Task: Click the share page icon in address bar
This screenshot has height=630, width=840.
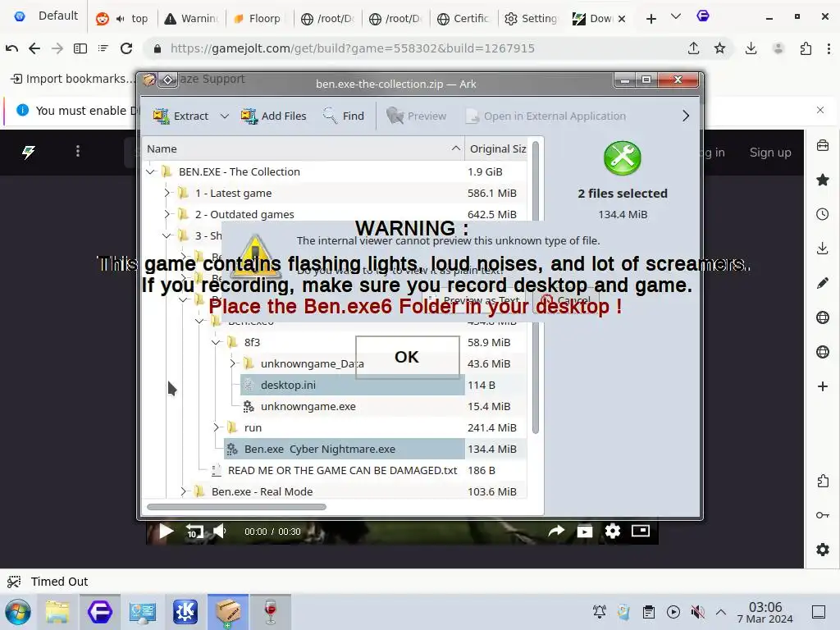Action: pyautogui.click(x=694, y=48)
